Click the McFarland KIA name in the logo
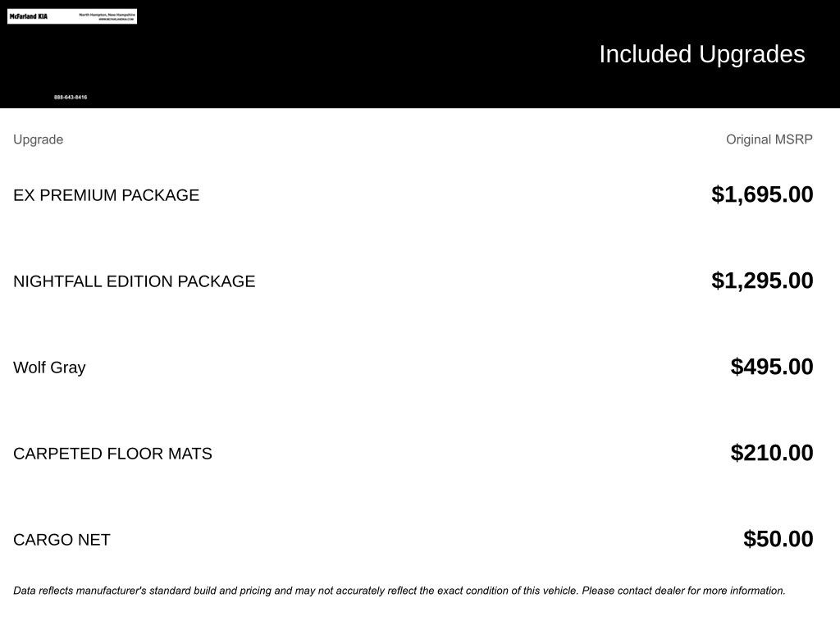Screen dimensions: 840x630 point(29,16)
